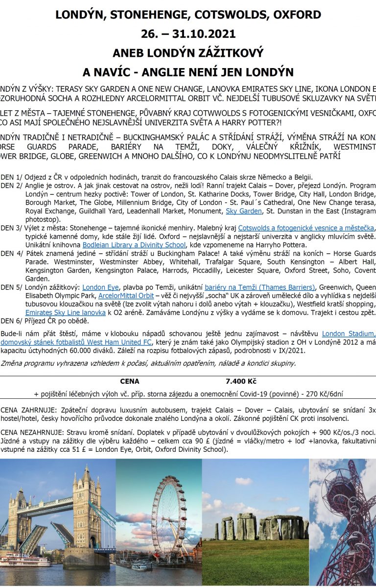
Task: Click the DEN 4/ label
Action: click(12, 254)
